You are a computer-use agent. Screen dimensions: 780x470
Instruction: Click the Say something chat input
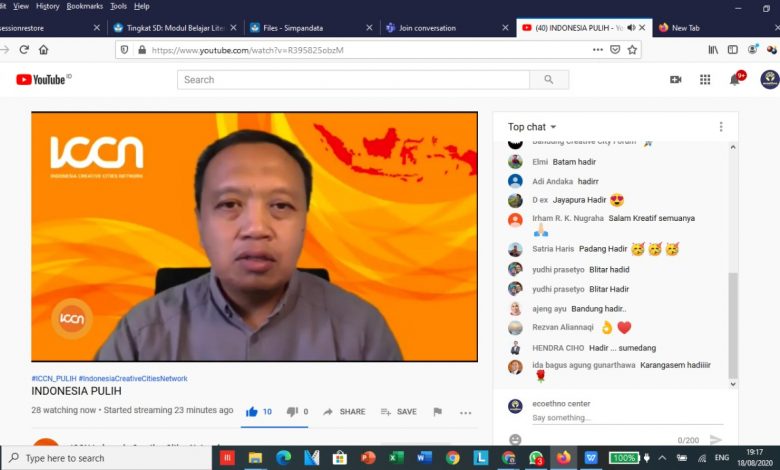pyautogui.click(x=627, y=418)
